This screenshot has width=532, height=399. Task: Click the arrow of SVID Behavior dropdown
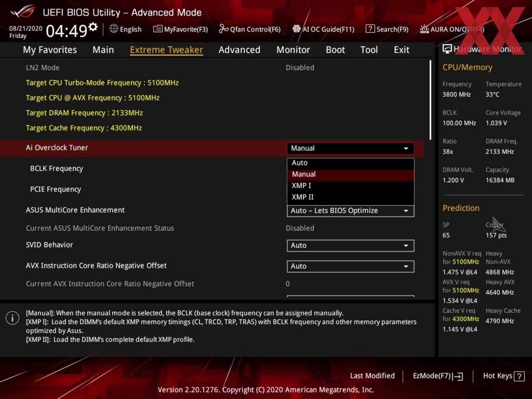point(406,246)
